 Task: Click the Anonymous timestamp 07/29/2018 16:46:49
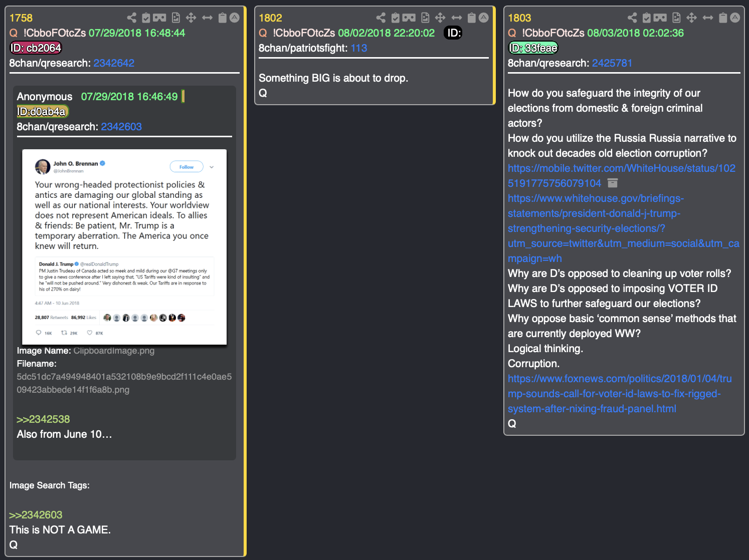point(129,97)
